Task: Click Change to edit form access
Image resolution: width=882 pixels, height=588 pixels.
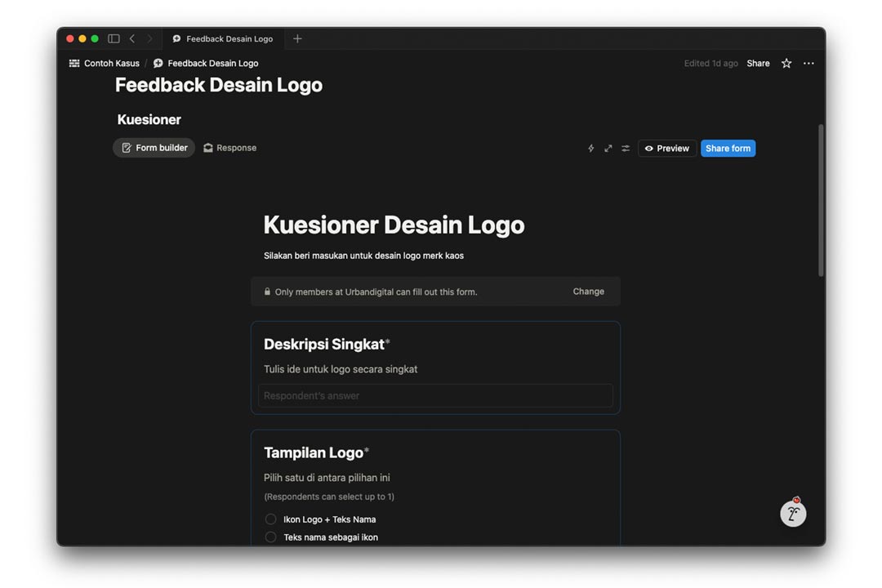Action: [588, 292]
